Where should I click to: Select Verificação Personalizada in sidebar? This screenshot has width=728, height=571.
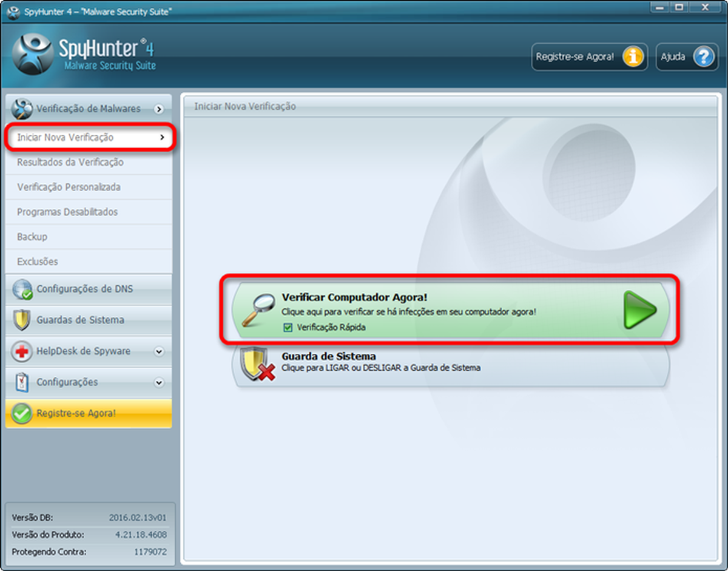click(69, 187)
